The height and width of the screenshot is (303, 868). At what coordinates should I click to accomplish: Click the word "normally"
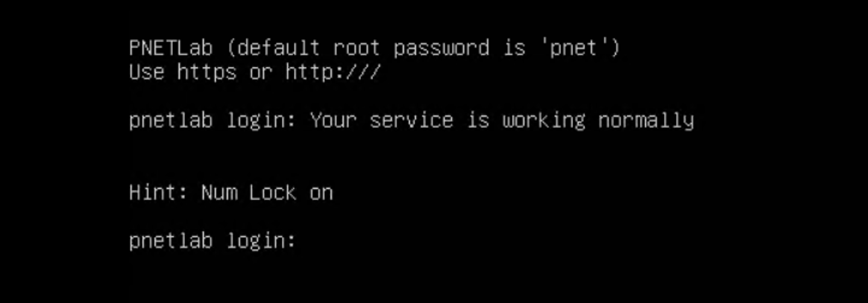pyautogui.click(x=646, y=121)
